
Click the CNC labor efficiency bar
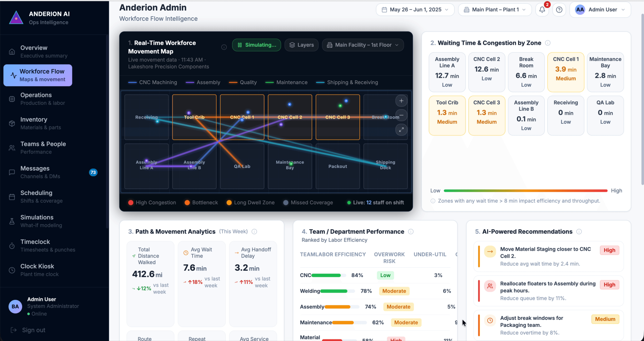(x=329, y=275)
